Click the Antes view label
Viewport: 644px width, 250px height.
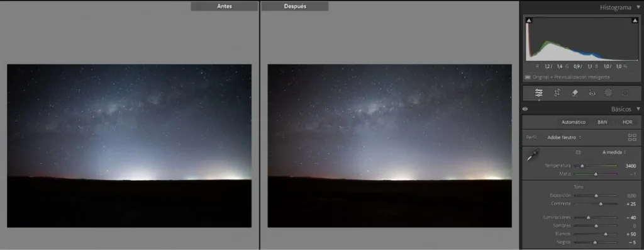point(225,6)
